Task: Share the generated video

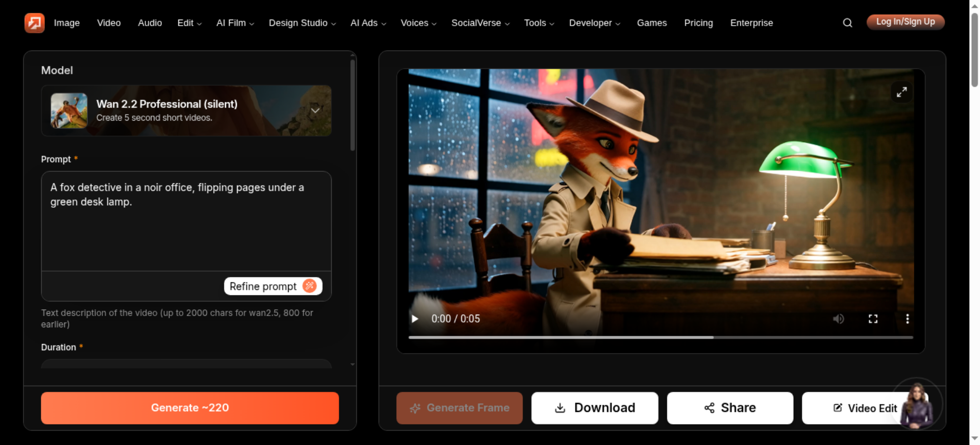Action: (x=730, y=408)
